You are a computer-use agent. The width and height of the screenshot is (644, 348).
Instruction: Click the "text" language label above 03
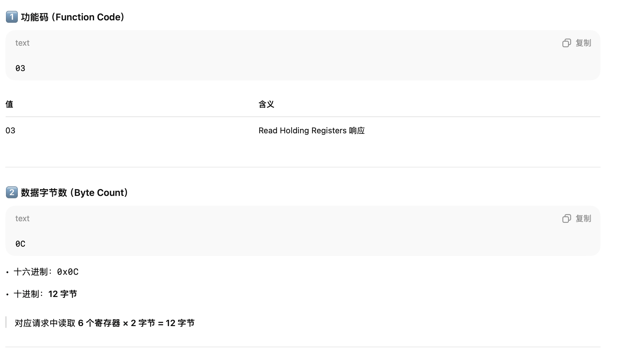click(22, 43)
